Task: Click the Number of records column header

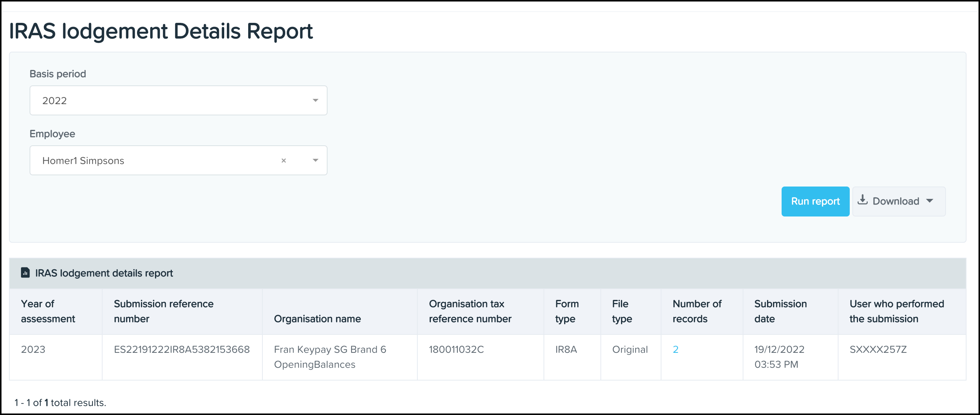Action: tap(697, 311)
